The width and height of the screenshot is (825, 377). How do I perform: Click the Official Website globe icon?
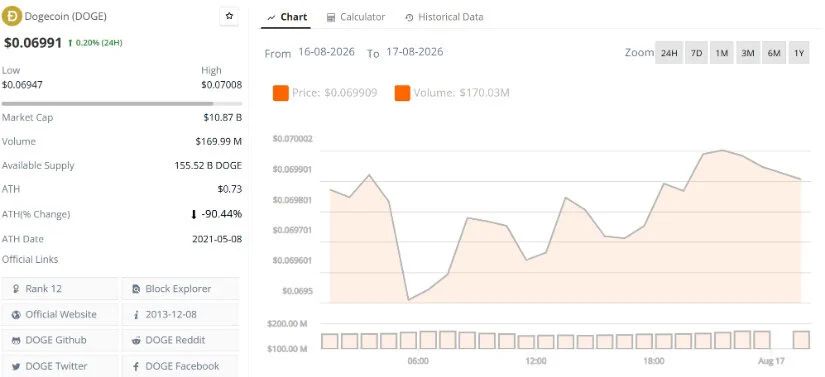point(16,314)
